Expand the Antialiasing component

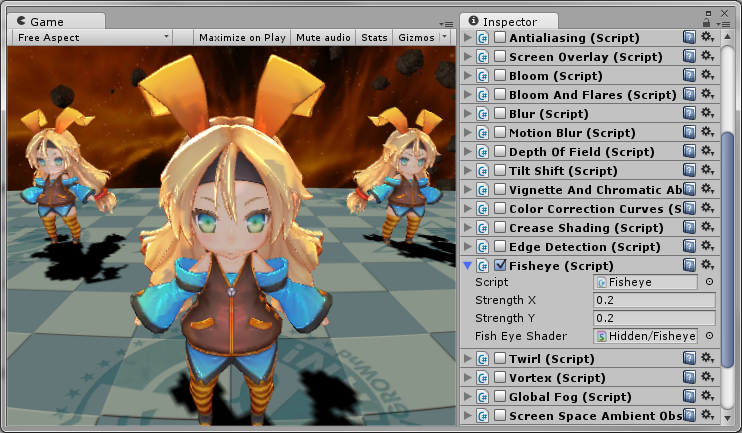468,37
